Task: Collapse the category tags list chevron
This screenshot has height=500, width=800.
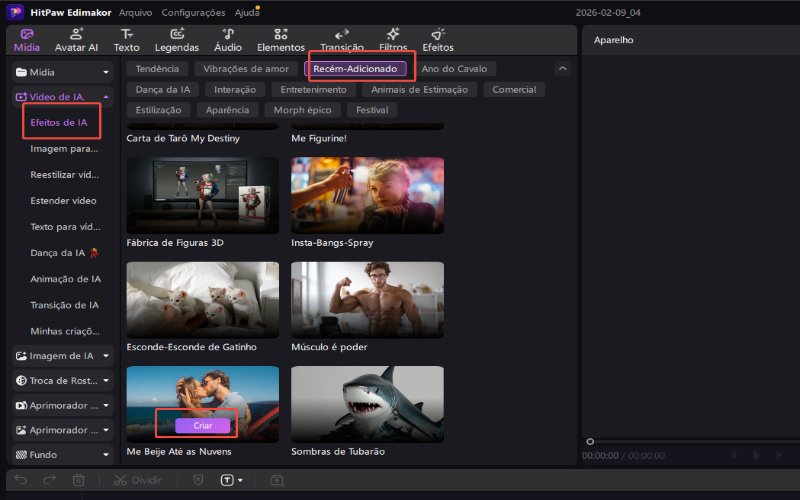Action: [x=563, y=69]
